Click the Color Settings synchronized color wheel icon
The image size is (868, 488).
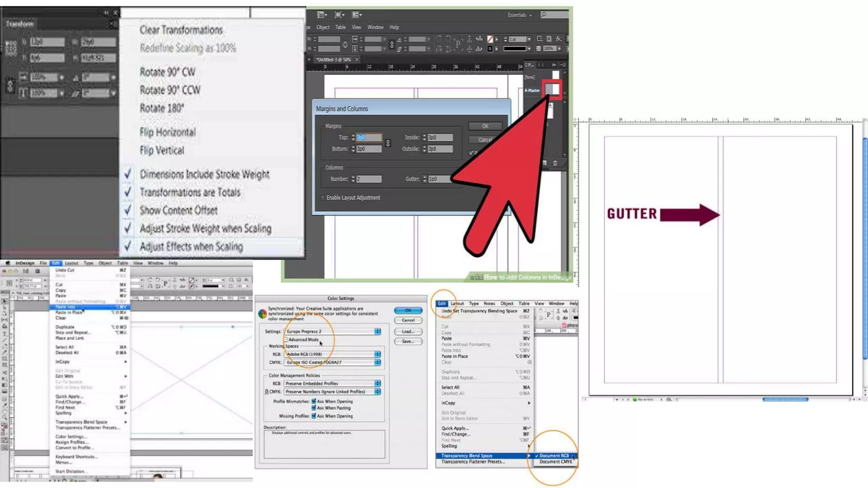click(x=262, y=314)
